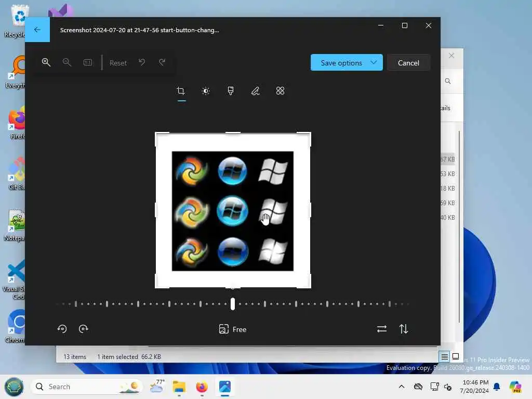Click the cloud sync tray icon
532x399 pixels.
[418, 387]
